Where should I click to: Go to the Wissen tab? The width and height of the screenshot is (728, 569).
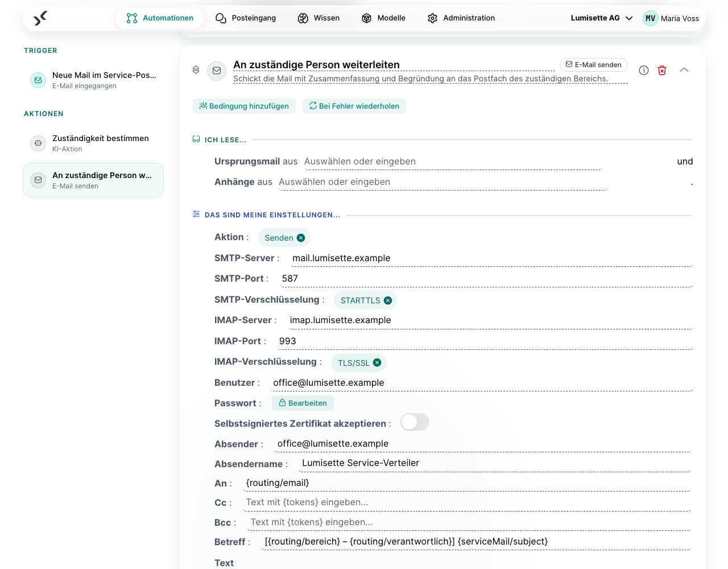[x=318, y=18]
